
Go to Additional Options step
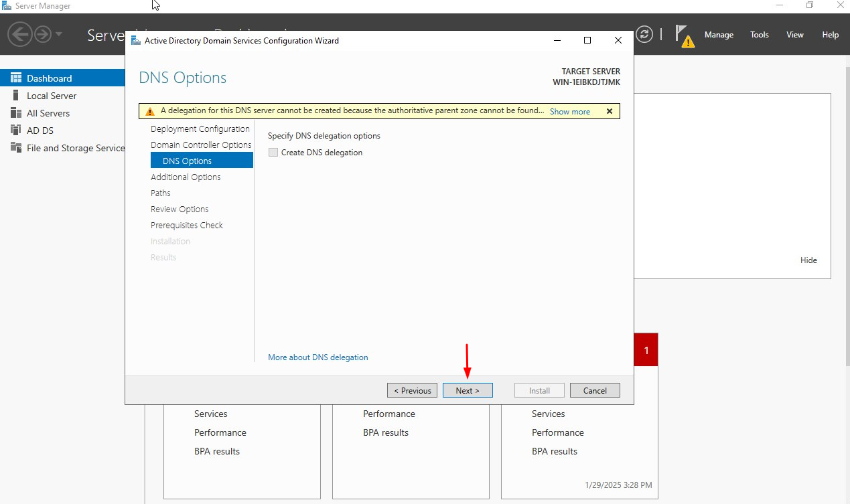coord(186,177)
